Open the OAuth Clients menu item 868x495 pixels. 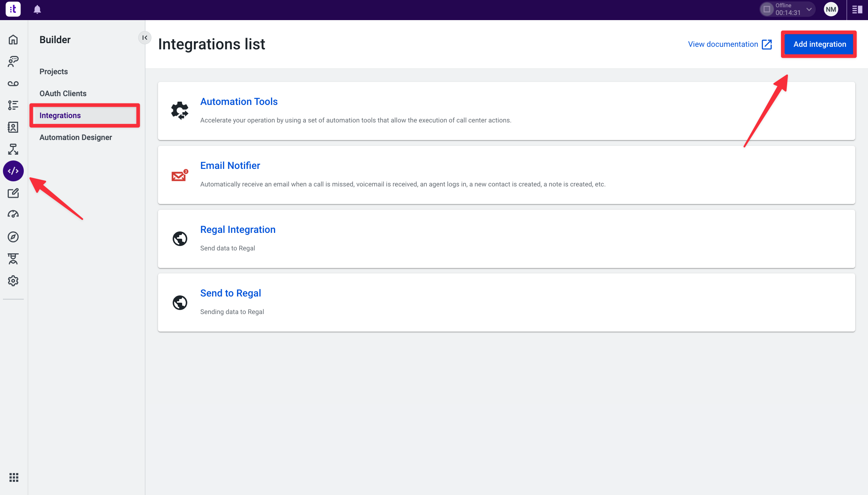pos(63,94)
